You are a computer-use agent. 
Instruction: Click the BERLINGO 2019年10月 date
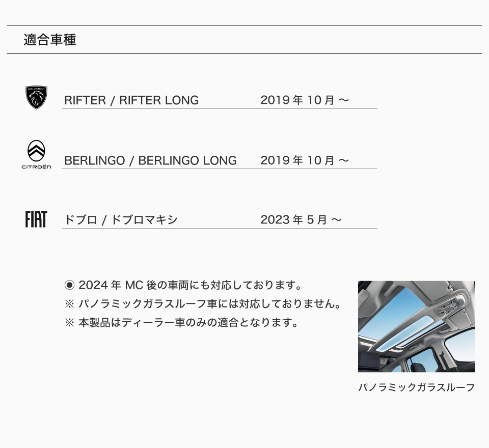tap(305, 160)
